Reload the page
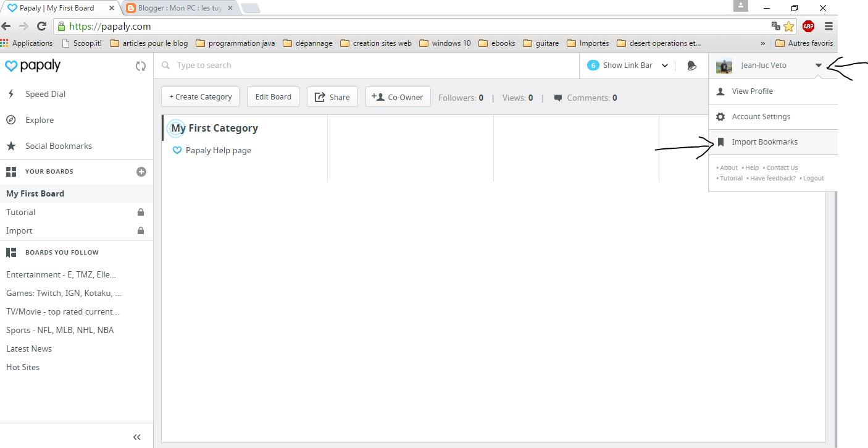The width and height of the screenshot is (868, 448). (41, 26)
